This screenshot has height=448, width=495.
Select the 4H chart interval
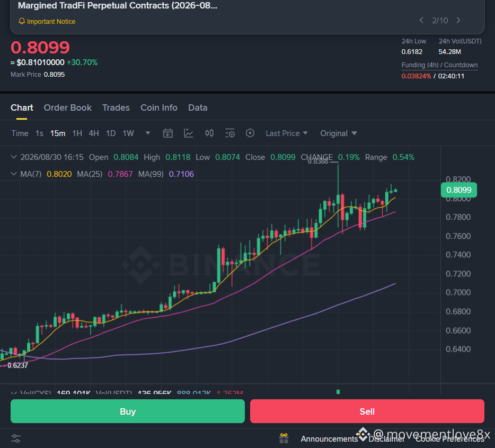(x=94, y=133)
